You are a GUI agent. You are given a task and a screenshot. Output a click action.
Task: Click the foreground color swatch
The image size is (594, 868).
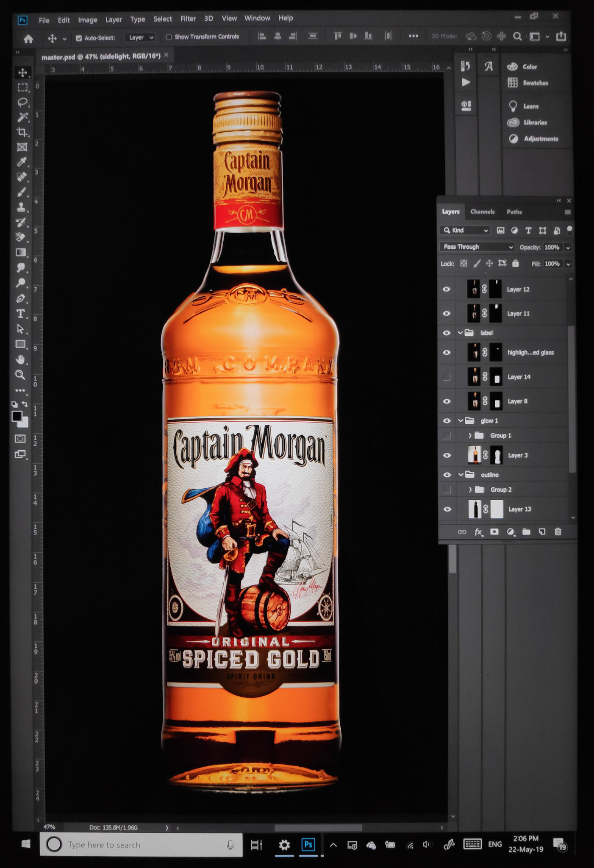coord(17,416)
